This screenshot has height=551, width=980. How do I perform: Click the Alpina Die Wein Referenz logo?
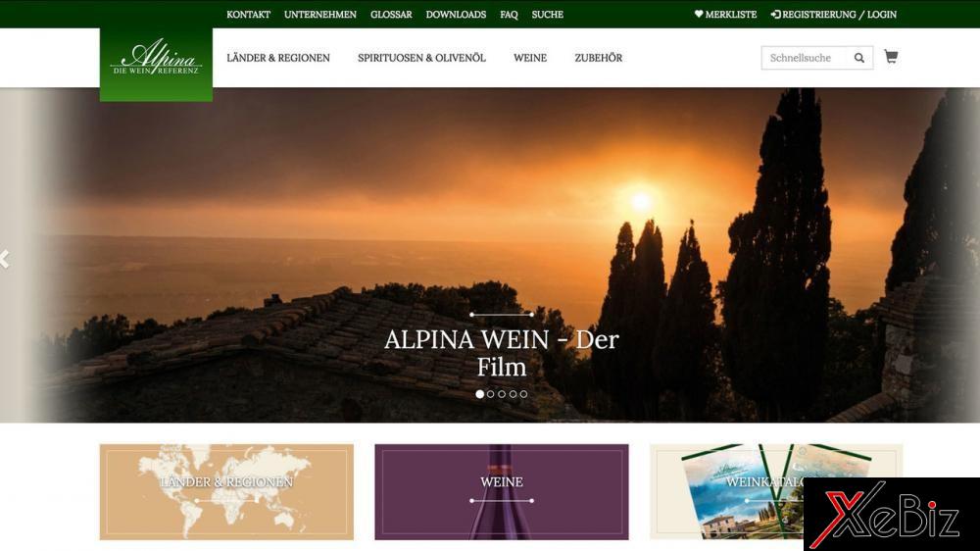pyautogui.click(x=156, y=64)
